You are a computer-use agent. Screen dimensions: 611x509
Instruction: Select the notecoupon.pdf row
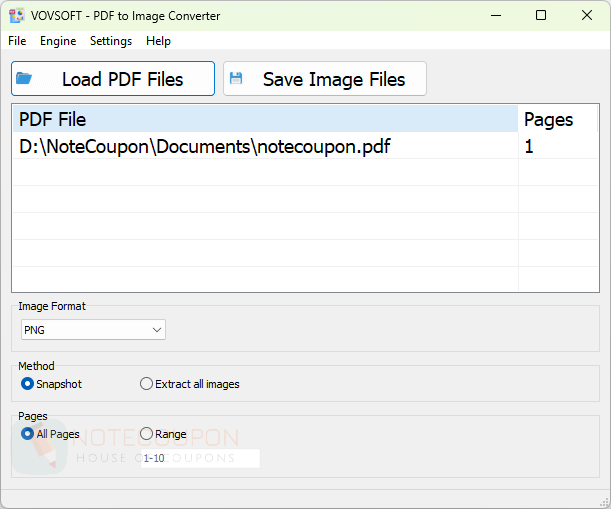[x=306, y=146]
